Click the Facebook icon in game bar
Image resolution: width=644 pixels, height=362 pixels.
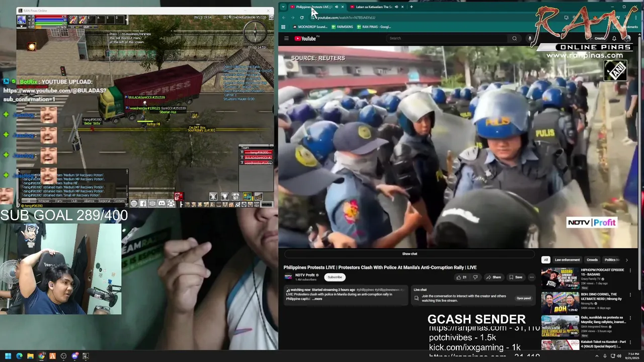pos(143,204)
